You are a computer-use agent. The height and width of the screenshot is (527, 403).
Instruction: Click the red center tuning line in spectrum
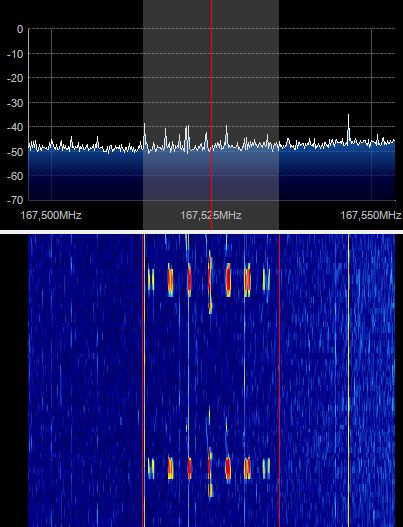(x=211, y=114)
